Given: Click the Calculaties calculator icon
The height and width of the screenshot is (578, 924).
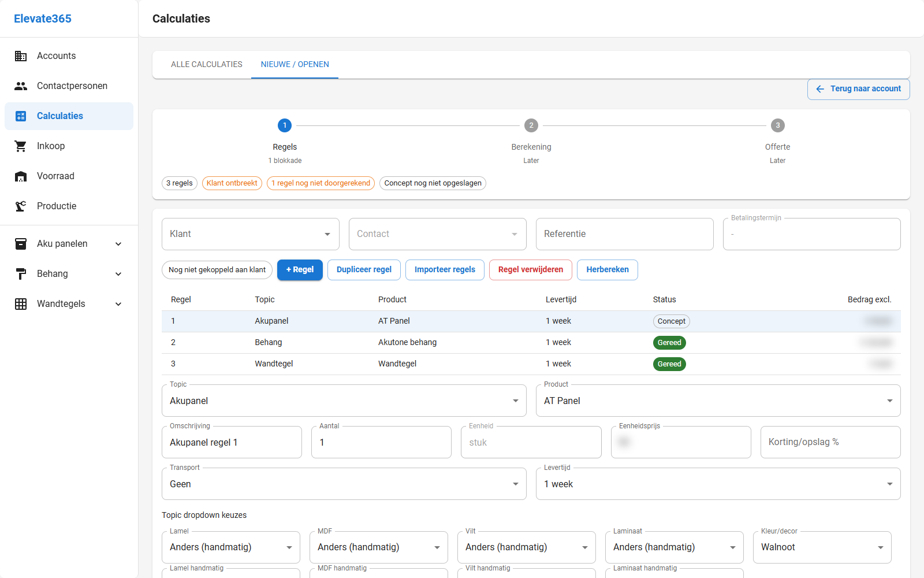Looking at the screenshot, I should point(21,116).
